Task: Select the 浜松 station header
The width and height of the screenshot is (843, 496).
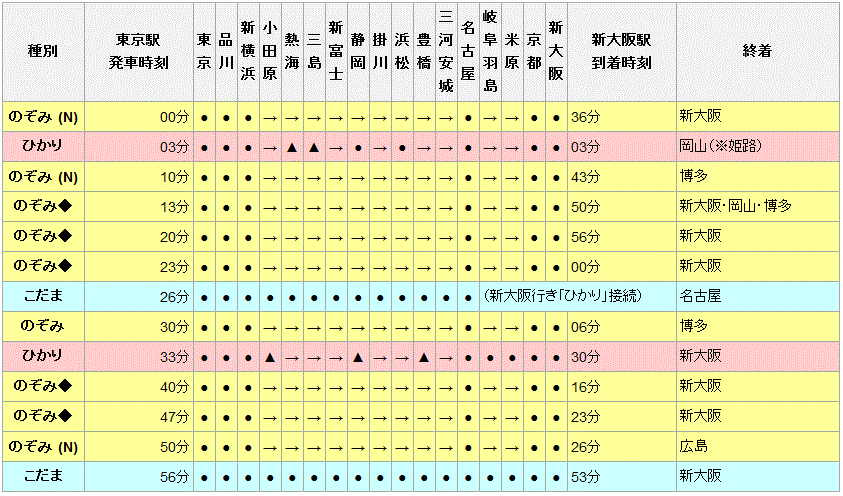Action: [402, 52]
